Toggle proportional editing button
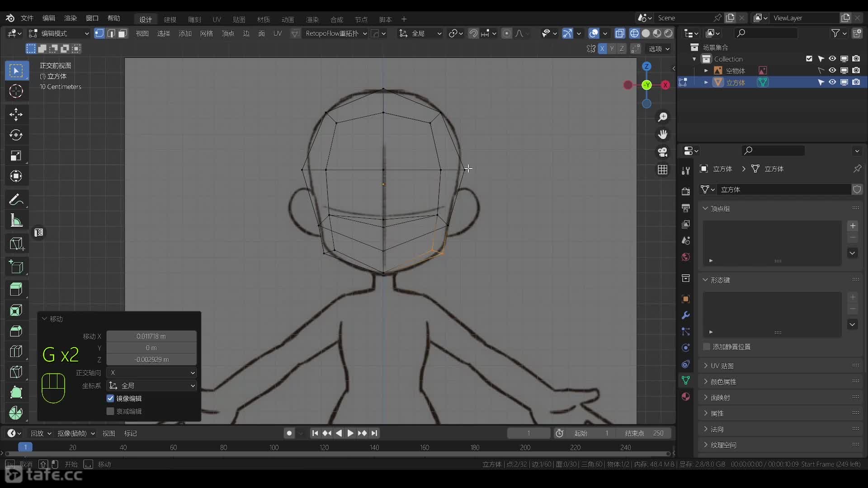Viewport: 868px width, 488px height. point(507,33)
